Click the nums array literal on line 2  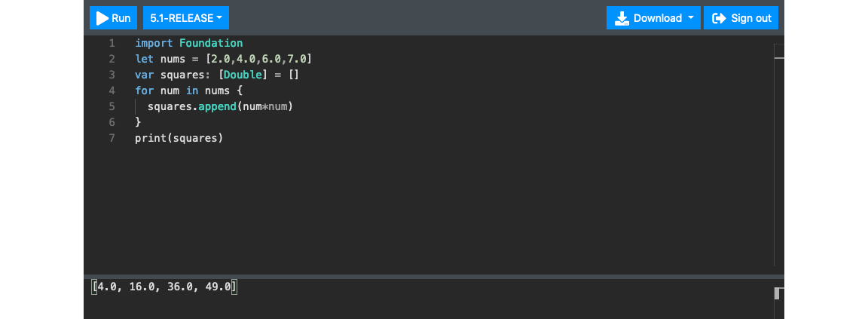pyautogui.click(x=258, y=59)
